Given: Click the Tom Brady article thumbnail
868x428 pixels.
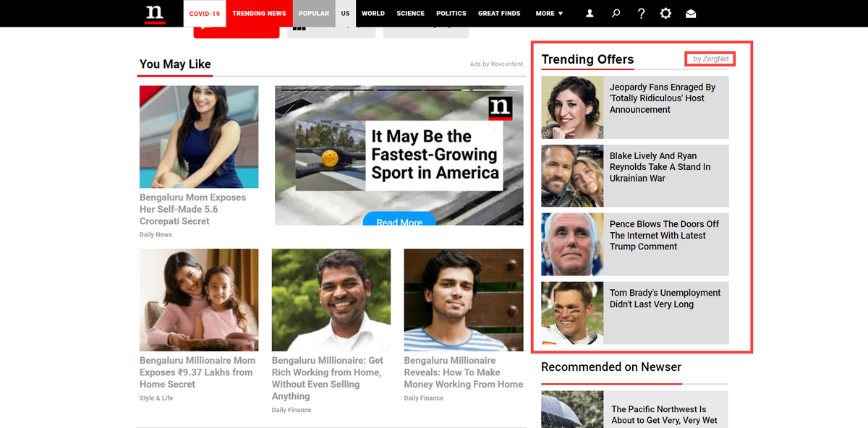Looking at the screenshot, I should pyautogui.click(x=571, y=312).
